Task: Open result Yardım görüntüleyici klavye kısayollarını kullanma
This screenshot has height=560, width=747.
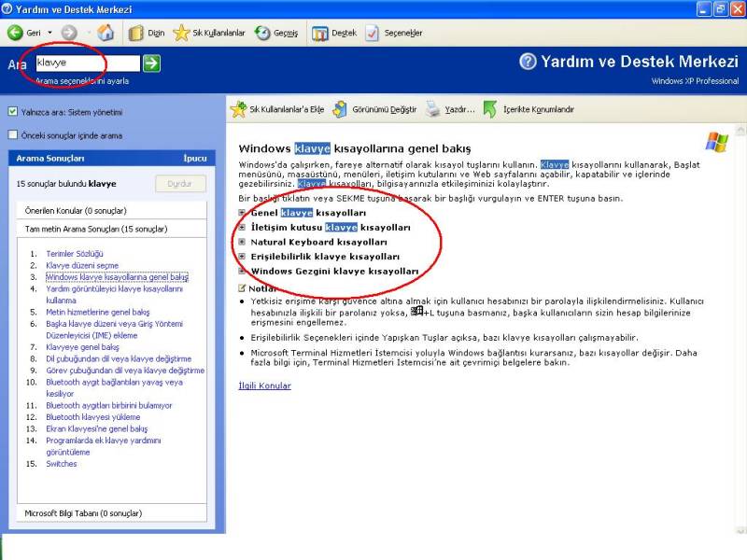Action: coord(114,294)
